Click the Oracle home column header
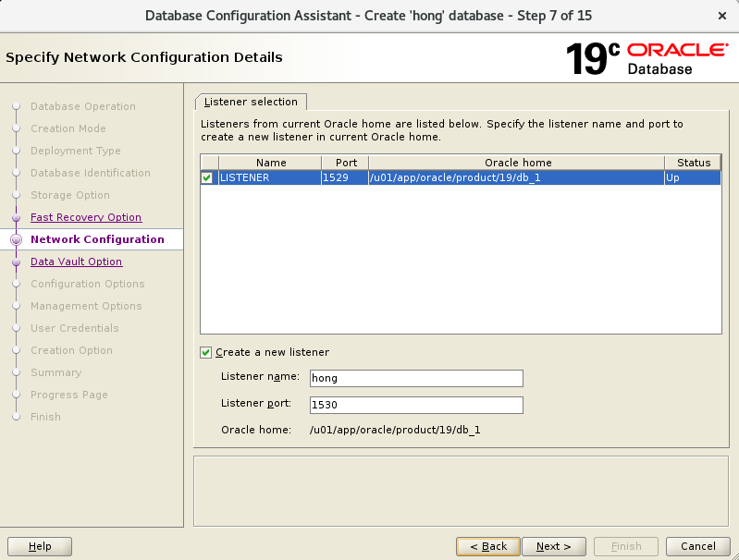This screenshot has height=560, width=739. [x=517, y=163]
